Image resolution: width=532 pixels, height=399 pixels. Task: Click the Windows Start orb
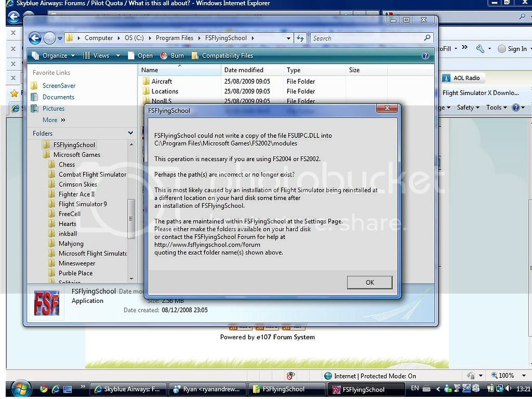[x=21, y=389]
